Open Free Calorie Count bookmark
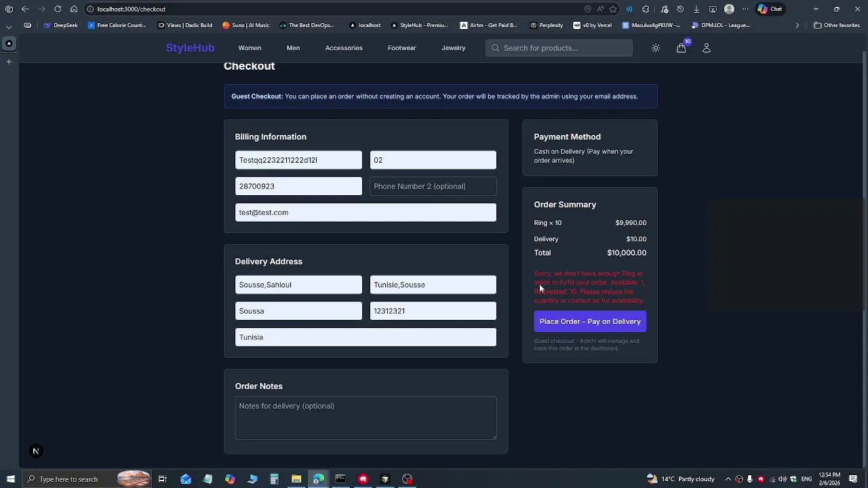The image size is (868, 488). click(117, 25)
